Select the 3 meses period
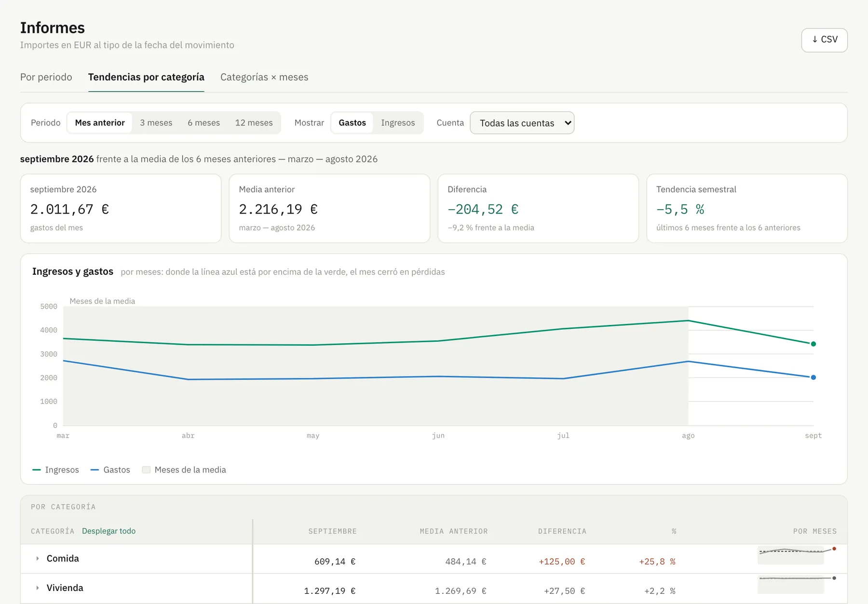This screenshot has width=868, height=604. [156, 123]
